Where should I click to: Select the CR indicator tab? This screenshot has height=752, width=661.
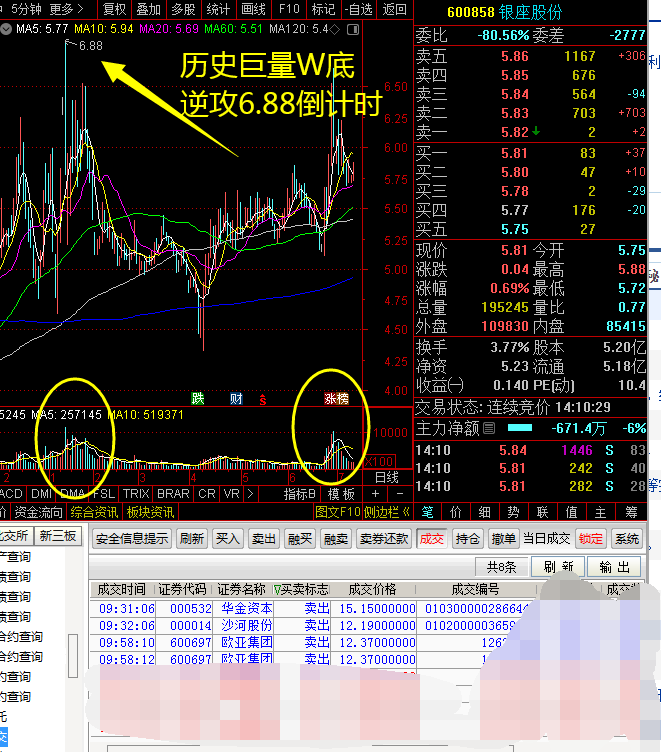207,494
